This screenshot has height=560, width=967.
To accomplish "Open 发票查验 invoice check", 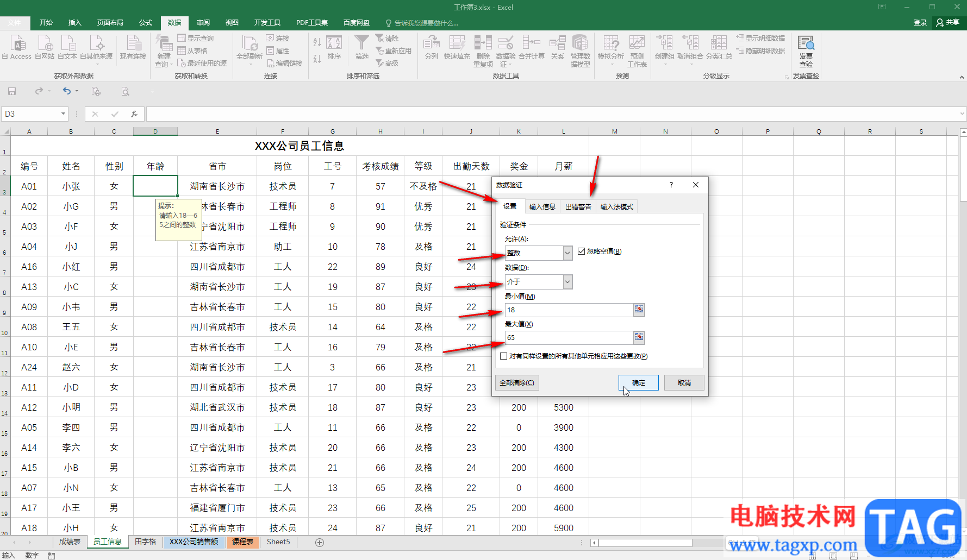I will tap(806, 50).
